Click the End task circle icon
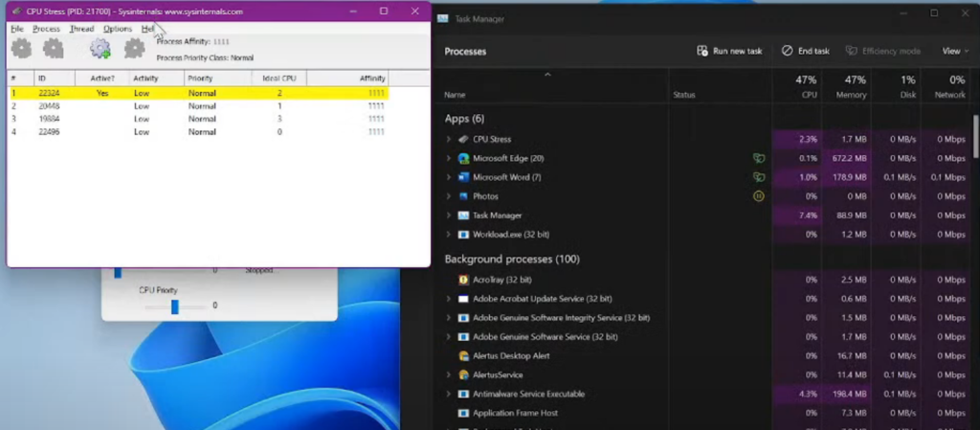The width and height of the screenshot is (980, 430). (787, 51)
